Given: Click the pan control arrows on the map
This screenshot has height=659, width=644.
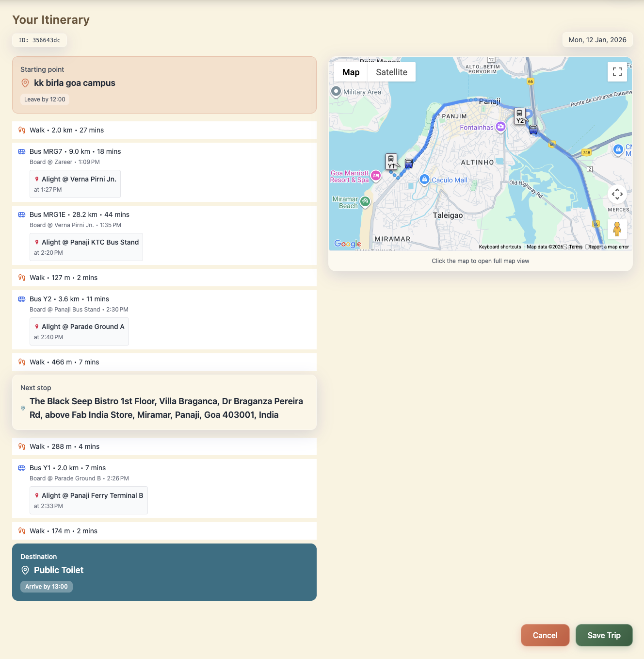Looking at the screenshot, I should coord(617,194).
